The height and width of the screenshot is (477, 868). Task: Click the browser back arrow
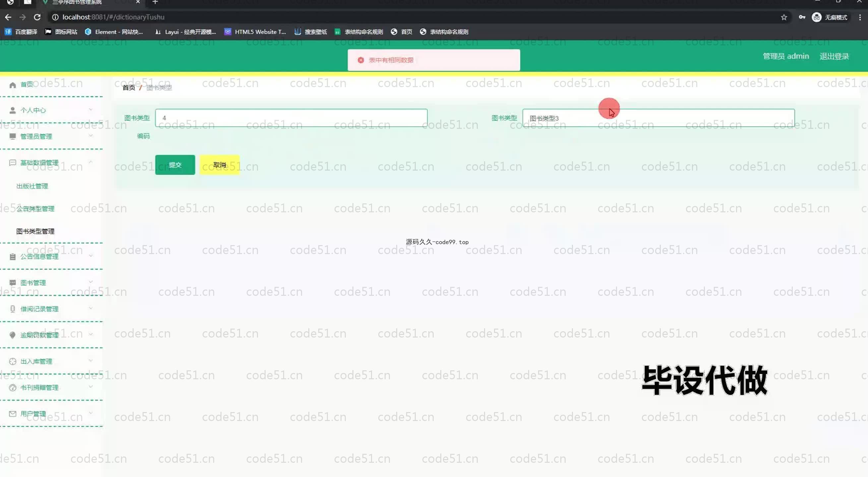pos(8,17)
